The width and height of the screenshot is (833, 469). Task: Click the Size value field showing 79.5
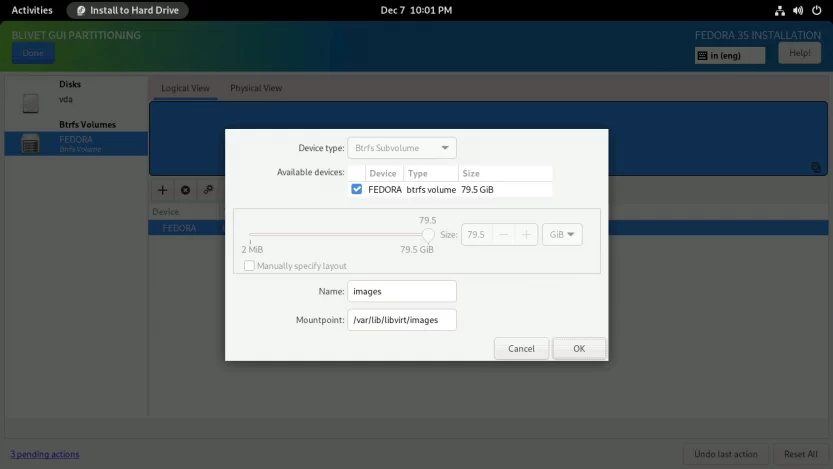[x=477, y=234]
